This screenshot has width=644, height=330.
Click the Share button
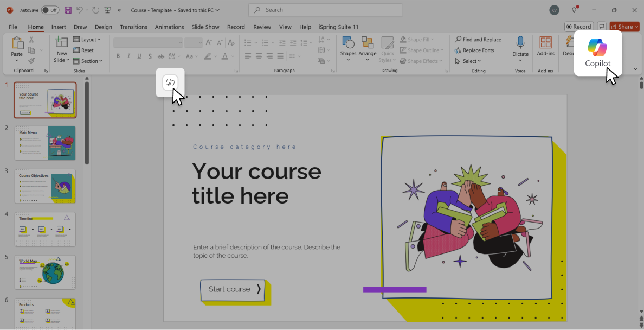(624, 27)
